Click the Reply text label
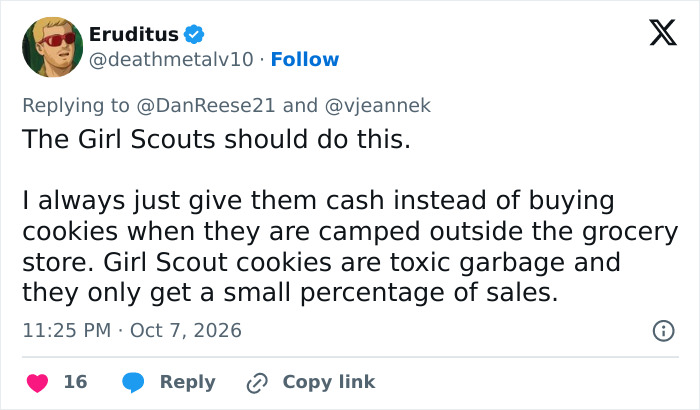This screenshot has width=700, height=410. (188, 382)
